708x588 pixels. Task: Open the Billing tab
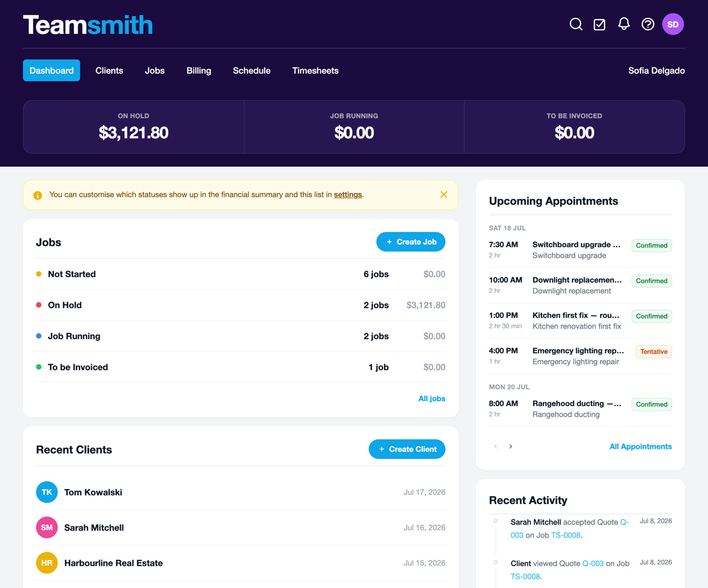[x=199, y=70]
